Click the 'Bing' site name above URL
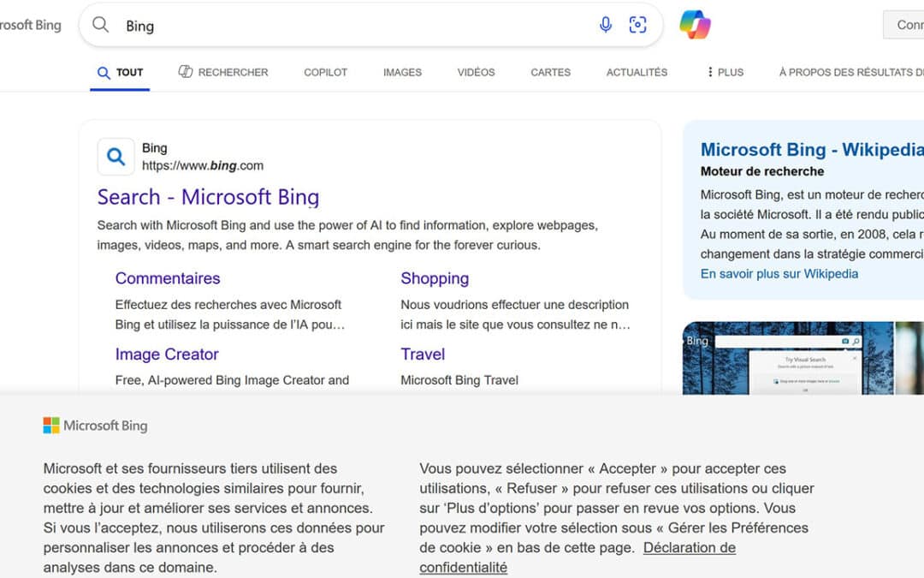Image resolution: width=924 pixels, height=578 pixels. pos(154,148)
